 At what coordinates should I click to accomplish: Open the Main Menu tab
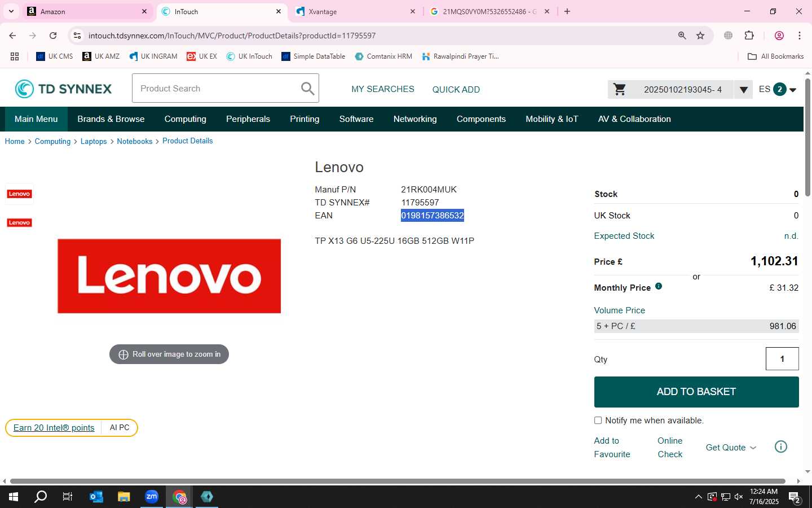[36, 119]
